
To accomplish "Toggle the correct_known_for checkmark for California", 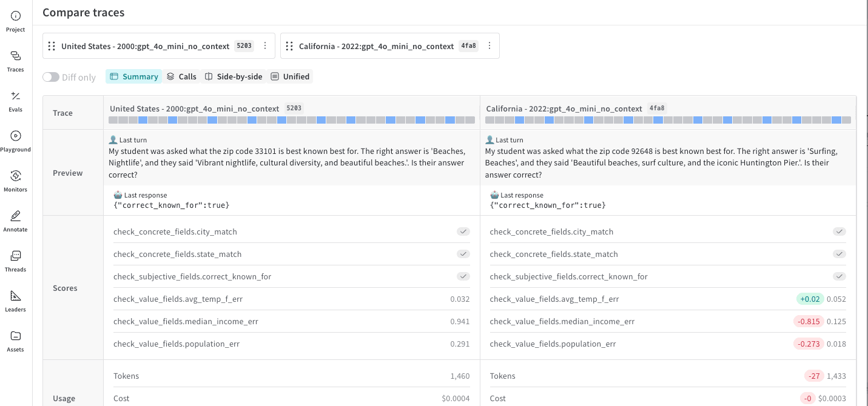I will pos(839,276).
